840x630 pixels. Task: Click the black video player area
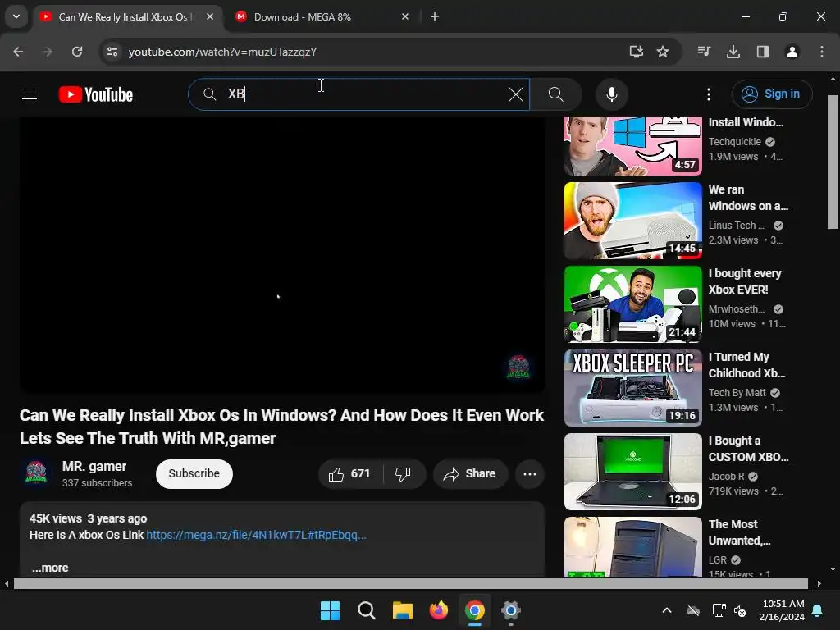pos(282,254)
